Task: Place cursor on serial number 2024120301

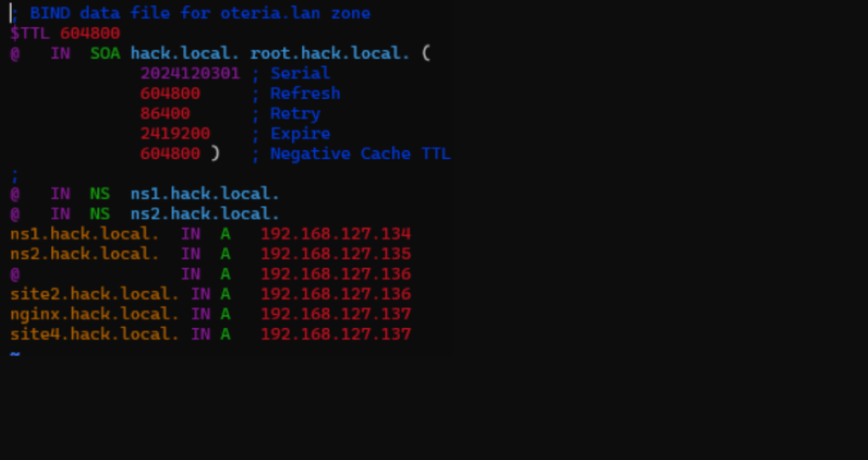Action: click(x=190, y=74)
